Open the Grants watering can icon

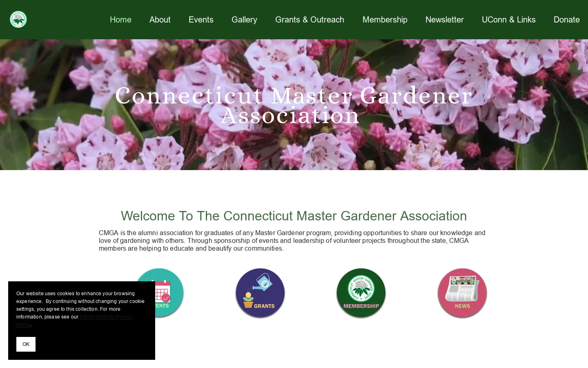pos(260,293)
